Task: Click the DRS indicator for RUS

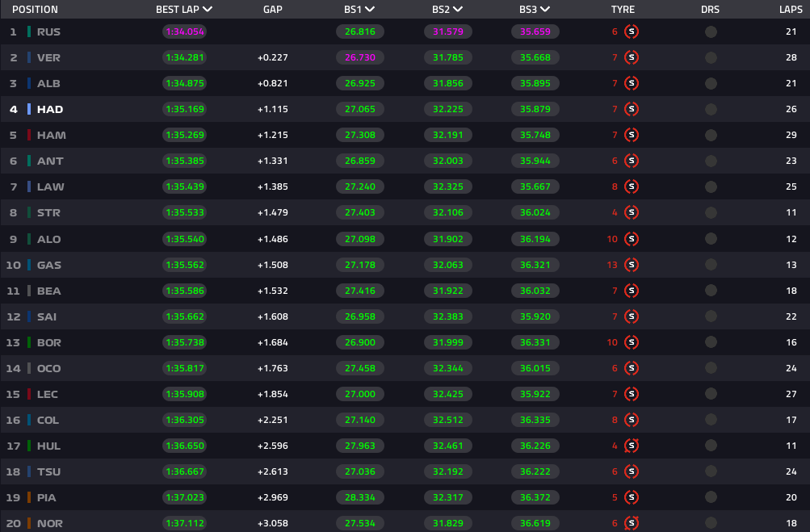Action: [x=711, y=32]
